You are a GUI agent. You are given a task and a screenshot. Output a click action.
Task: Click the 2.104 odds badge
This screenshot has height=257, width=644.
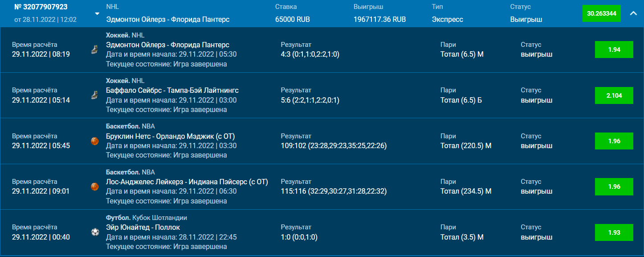pos(614,95)
